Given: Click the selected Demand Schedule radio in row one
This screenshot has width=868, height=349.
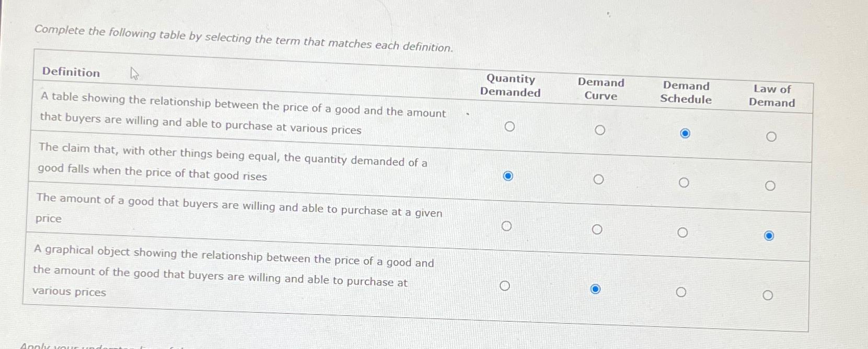Looking at the screenshot, I should click(685, 134).
